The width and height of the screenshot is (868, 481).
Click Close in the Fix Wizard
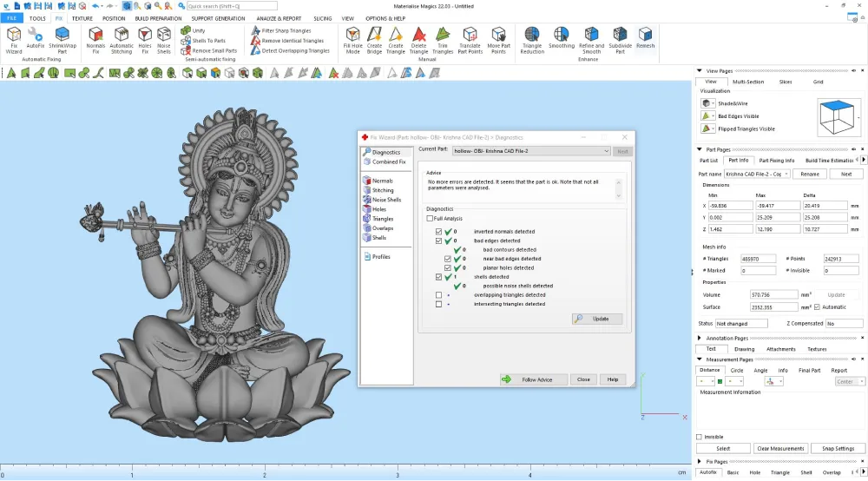coord(583,379)
